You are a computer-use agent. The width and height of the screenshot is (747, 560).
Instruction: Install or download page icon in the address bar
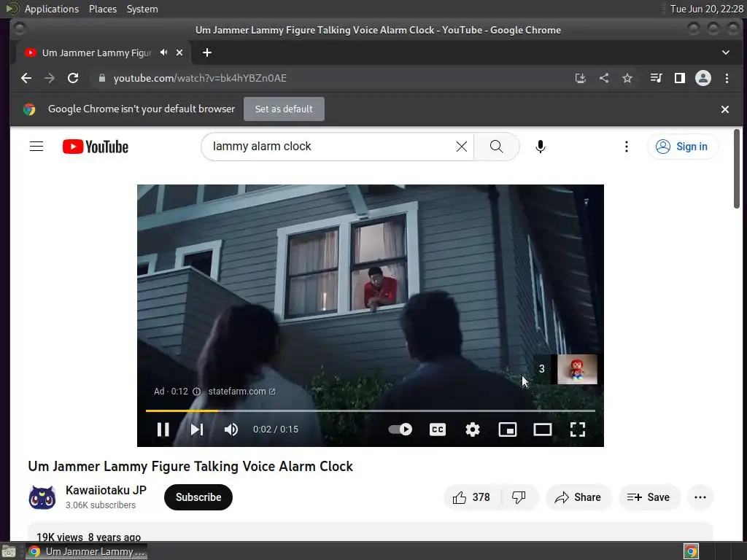pyautogui.click(x=580, y=78)
